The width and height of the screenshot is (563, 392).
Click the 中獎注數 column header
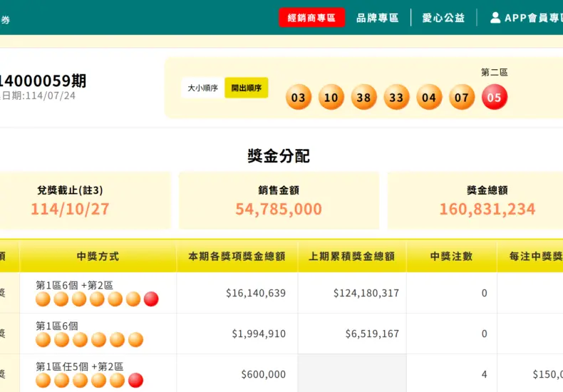[451, 257]
